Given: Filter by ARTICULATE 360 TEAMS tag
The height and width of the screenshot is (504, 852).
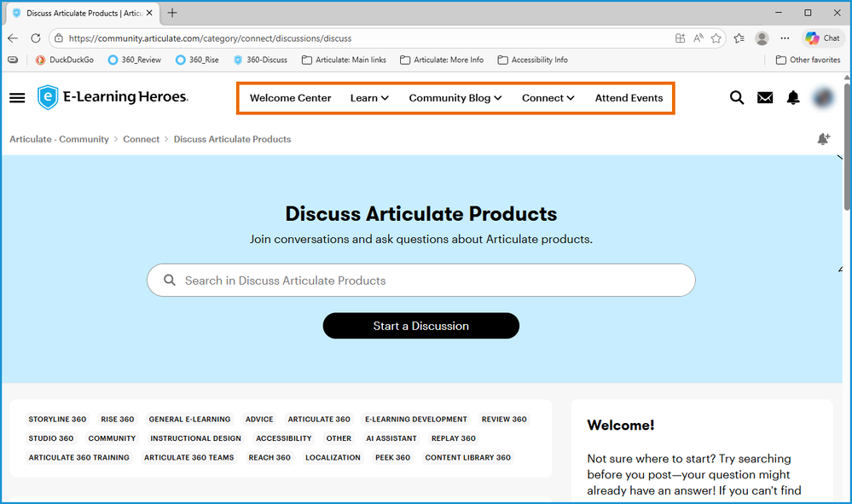Looking at the screenshot, I should pyautogui.click(x=189, y=457).
